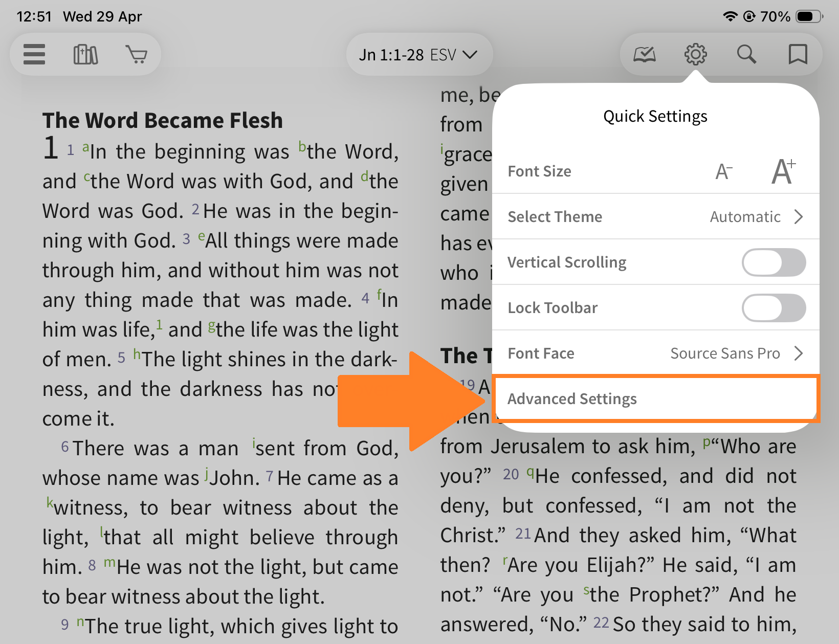Tap the battery indicator in status bar
Viewport: 839px width, 644px height.
pos(809,16)
